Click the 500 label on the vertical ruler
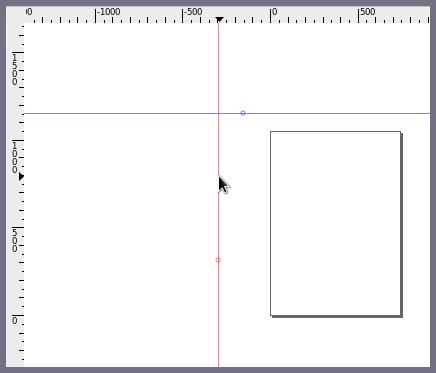 click(15, 240)
